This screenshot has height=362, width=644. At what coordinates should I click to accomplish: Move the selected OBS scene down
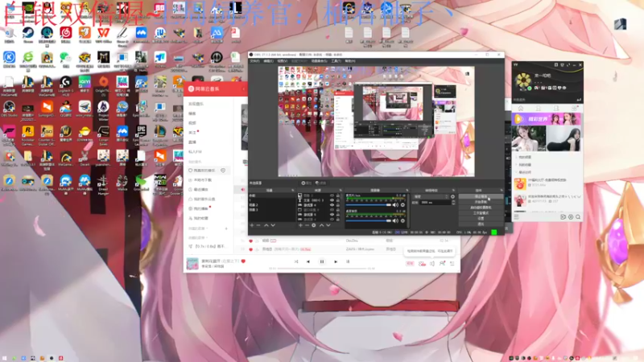[x=273, y=225]
